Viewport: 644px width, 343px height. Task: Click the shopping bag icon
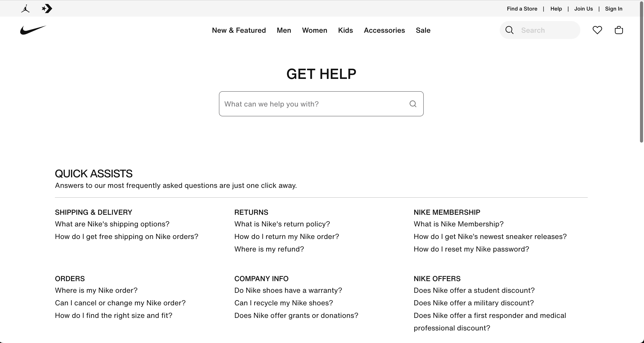coord(618,30)
